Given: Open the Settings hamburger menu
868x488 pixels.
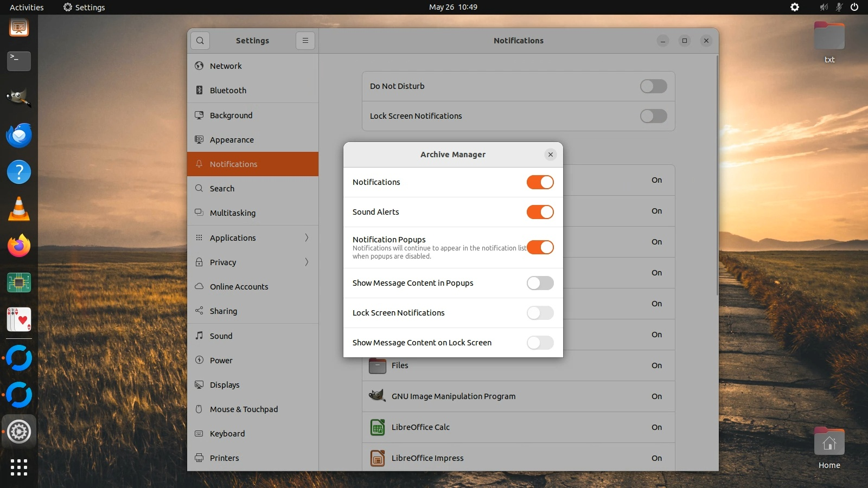Looking at the screenshot, I should click(x=305, y=41).
